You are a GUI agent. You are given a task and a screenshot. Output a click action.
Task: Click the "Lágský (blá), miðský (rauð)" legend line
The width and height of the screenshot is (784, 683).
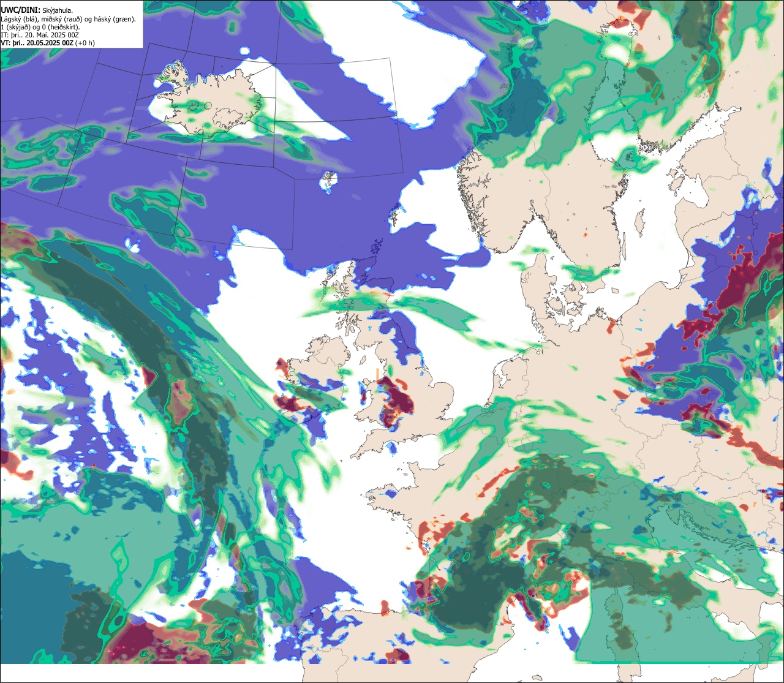click(x=69, y=19)
